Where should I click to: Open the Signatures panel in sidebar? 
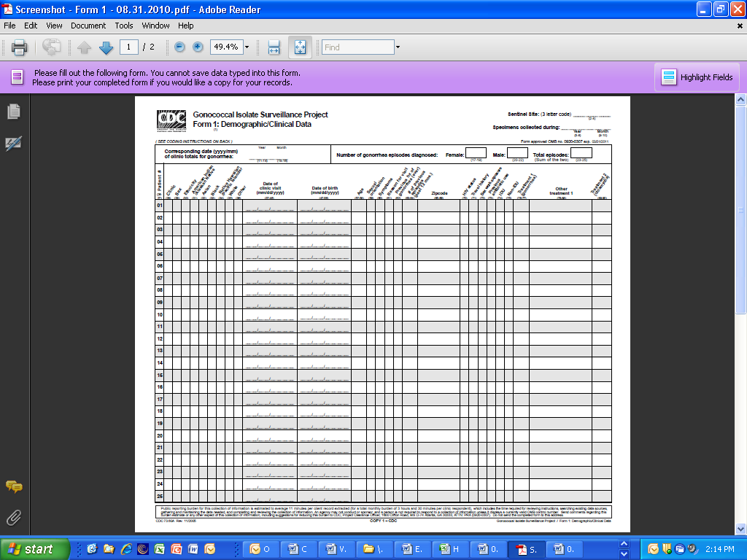point(13,143)
